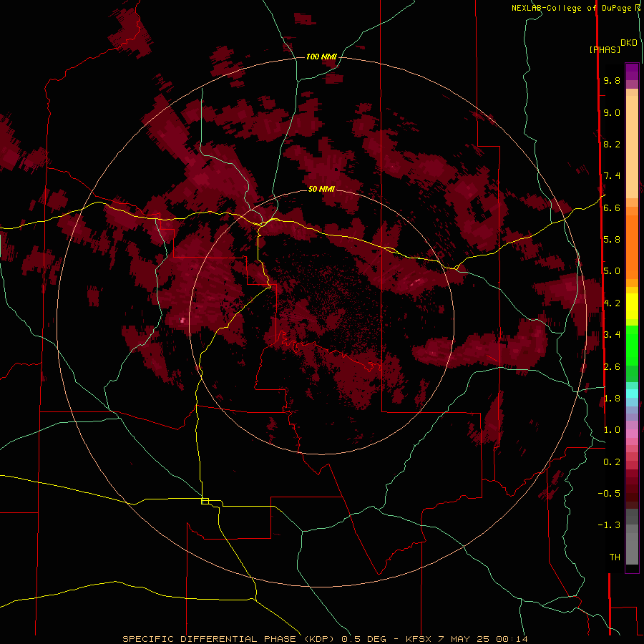Click the yellow band of the color scale

[632, 306]
